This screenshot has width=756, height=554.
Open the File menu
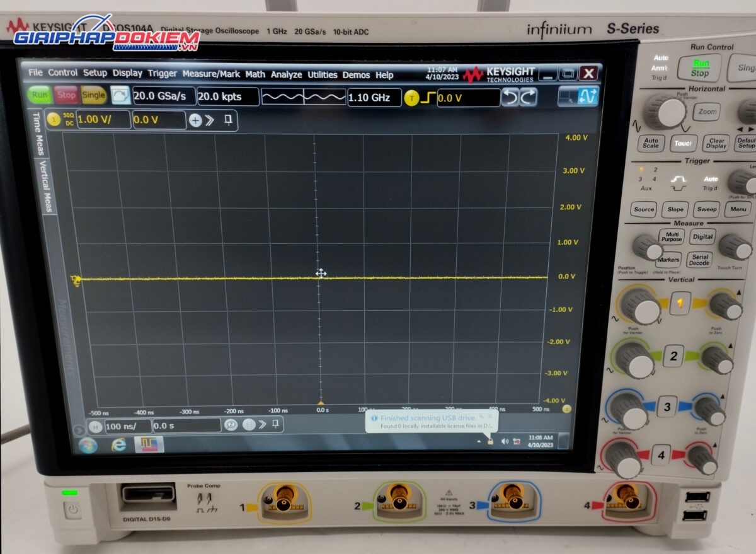pyautogui.click(x=35, y=72)
